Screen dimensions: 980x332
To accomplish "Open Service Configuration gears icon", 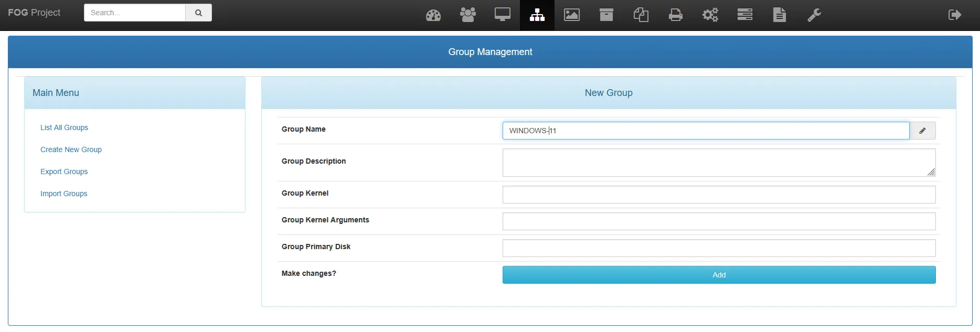I will 710,15.
